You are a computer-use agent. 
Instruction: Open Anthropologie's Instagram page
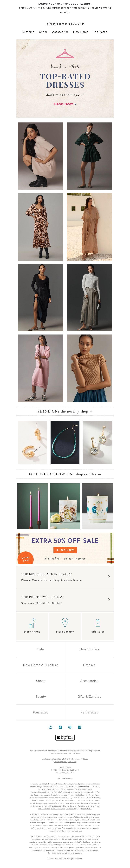pyautogui.click(x=50, y=727)
